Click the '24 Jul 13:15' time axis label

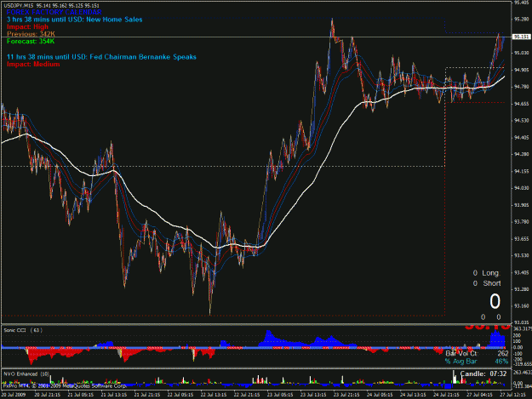413,395
